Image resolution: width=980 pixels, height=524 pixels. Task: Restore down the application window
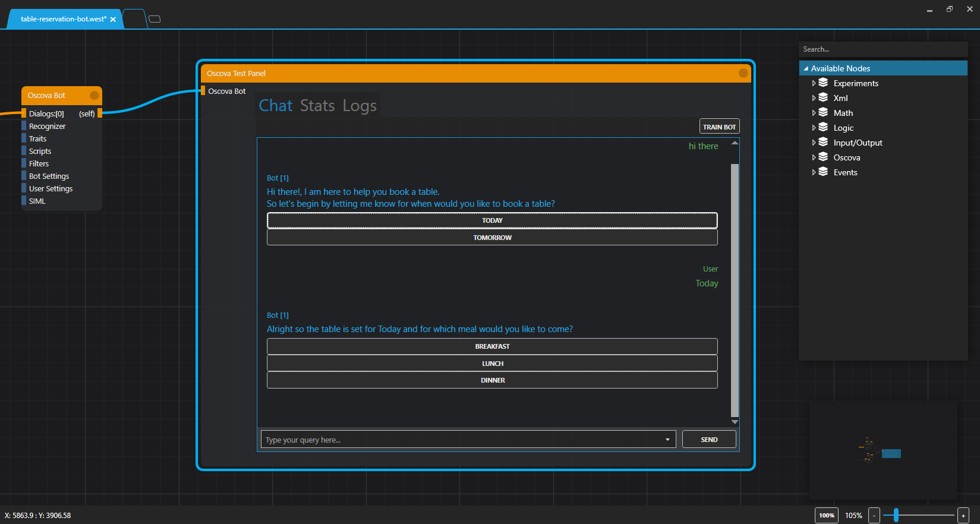[x=950, y=9]
